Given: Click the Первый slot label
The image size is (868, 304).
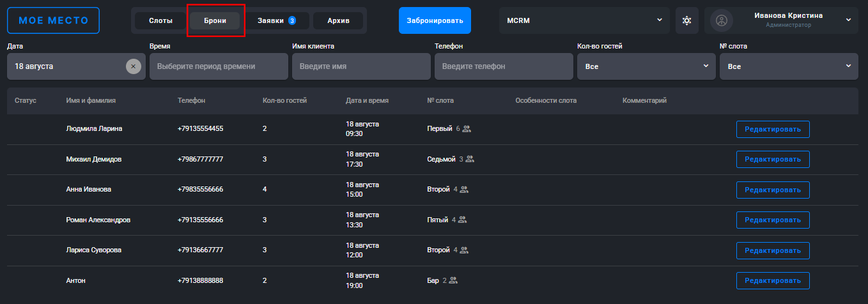Looking at the screenshot, I should tap(440, 128).
